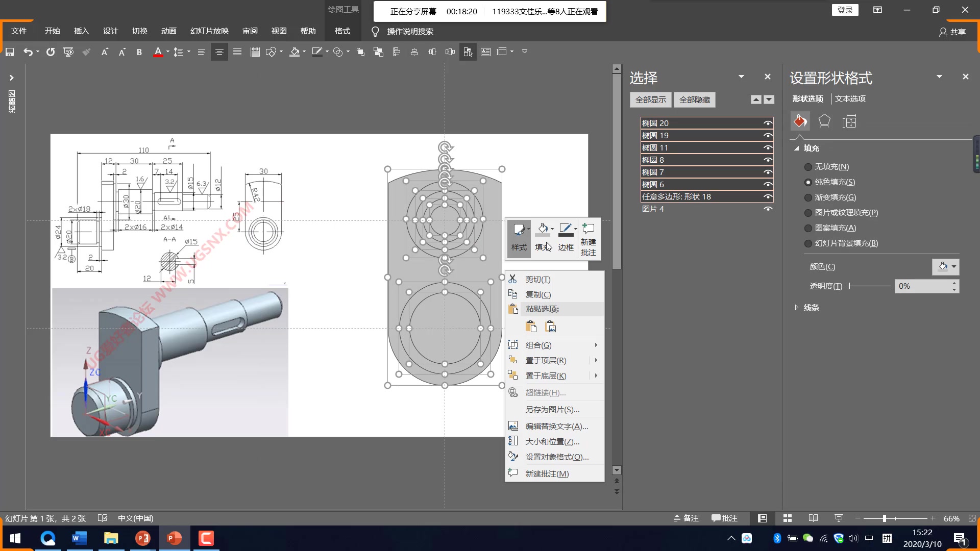Toggle bold formatting in toolbar
This screenshot has width=980, height=551.
(x=139, y=52)
